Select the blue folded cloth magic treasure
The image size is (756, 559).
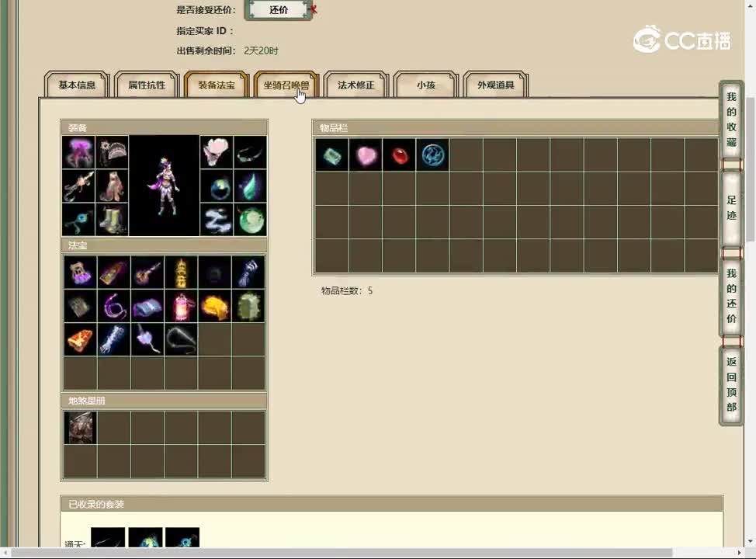147,306
